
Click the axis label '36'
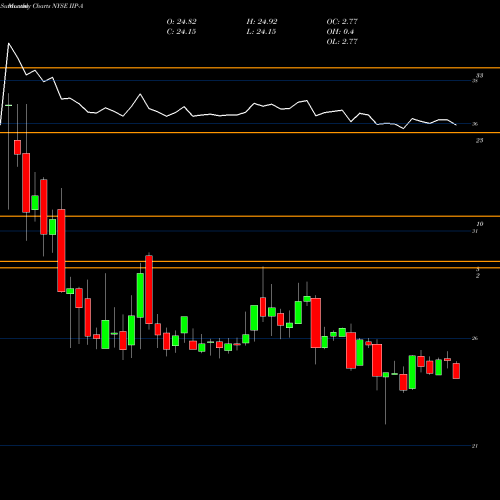tap(475, 124)
